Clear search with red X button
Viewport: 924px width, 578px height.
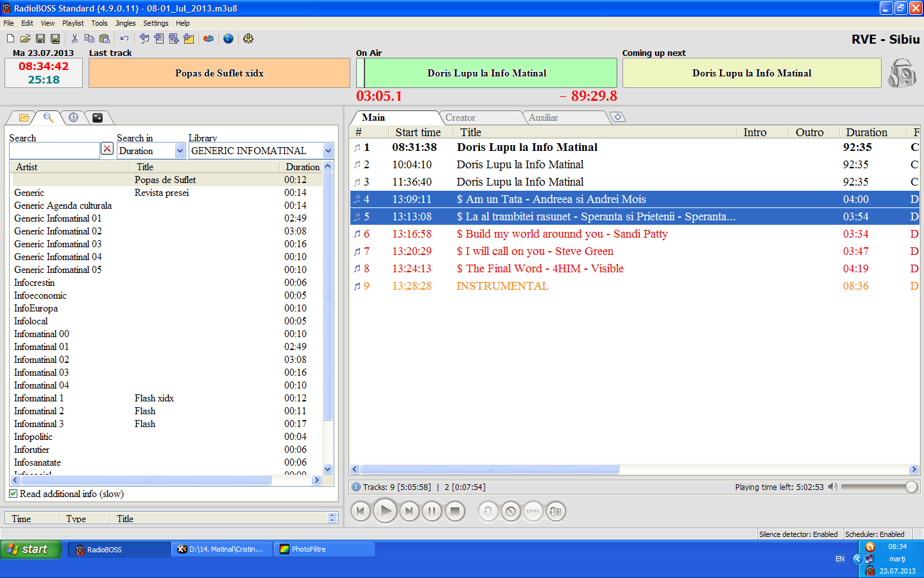pos(107,149)
